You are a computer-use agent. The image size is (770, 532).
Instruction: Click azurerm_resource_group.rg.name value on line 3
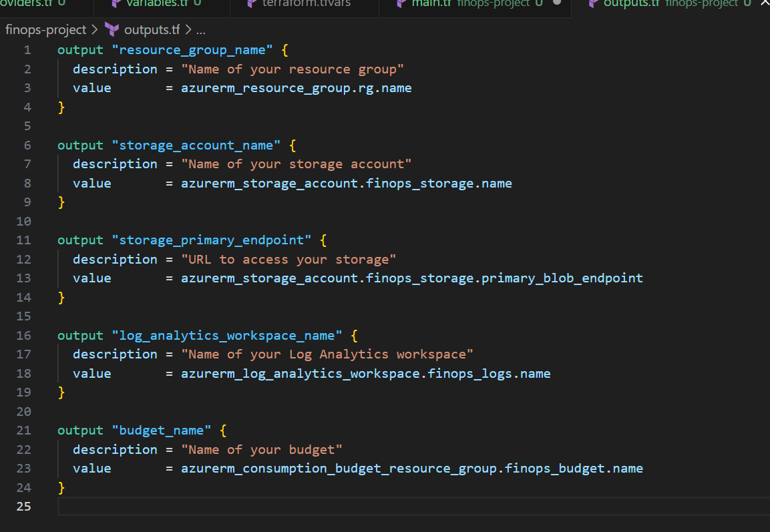[x=296, y=88]
